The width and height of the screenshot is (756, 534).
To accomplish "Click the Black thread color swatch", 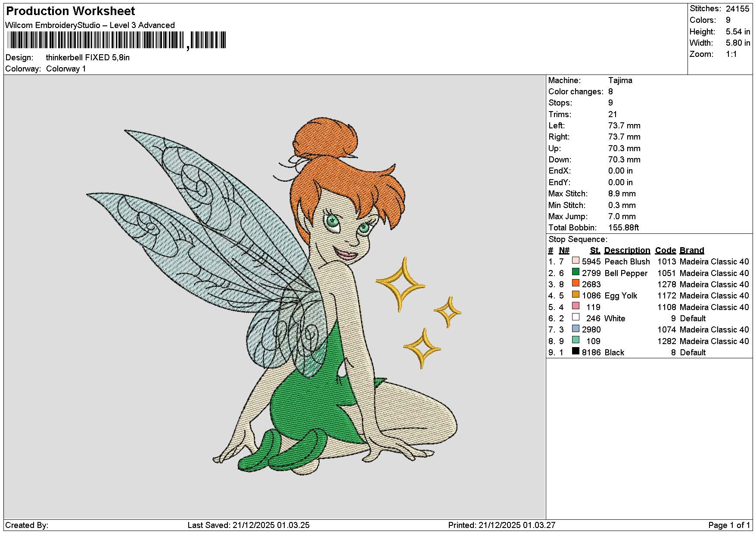I will tap(576, 351).
